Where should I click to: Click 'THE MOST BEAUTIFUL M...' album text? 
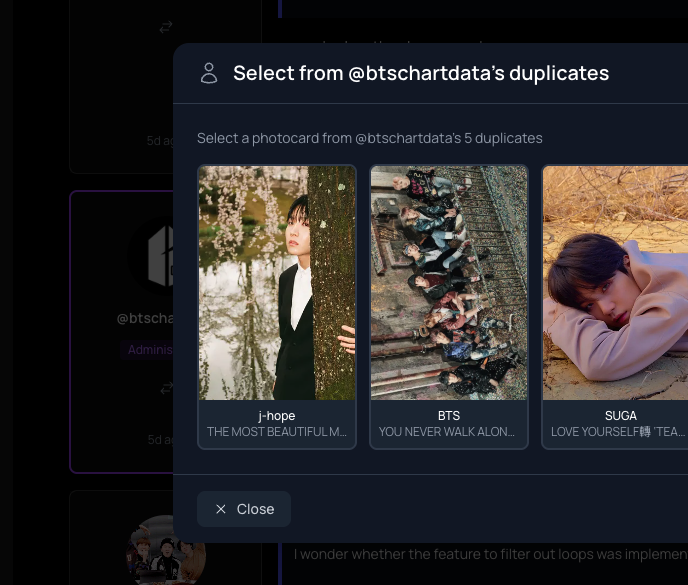tap(277, 432)
